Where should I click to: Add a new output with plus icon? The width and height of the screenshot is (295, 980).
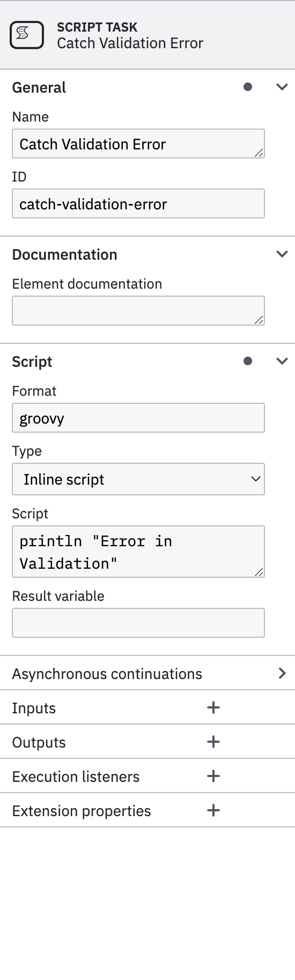pyautogui.click(x=213, y=742)
